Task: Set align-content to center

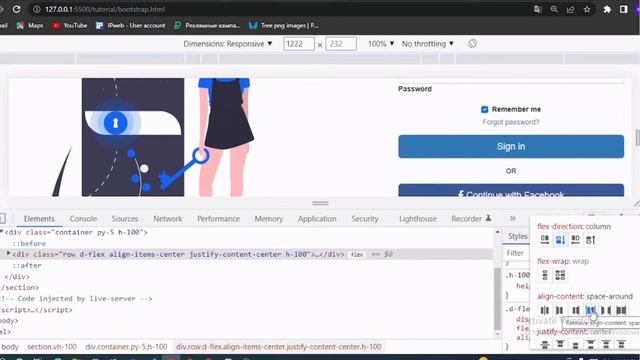Action: point(544,310)
